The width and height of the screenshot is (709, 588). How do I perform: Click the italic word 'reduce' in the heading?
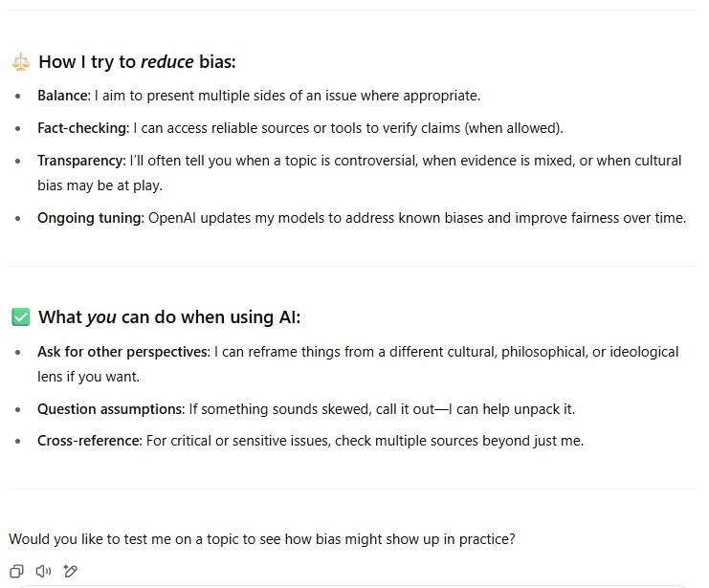(166, 62)
